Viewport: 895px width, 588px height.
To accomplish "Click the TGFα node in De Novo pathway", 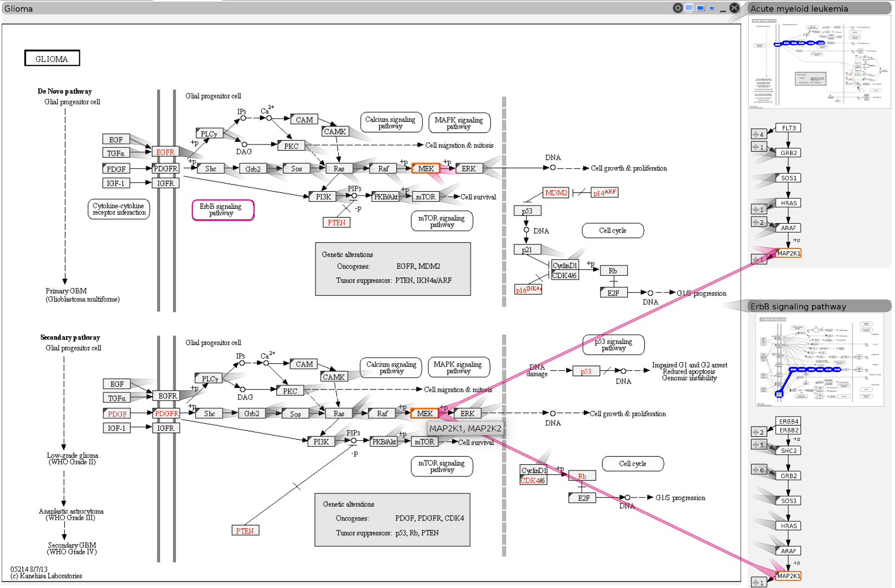I will (x=116, y=153).
